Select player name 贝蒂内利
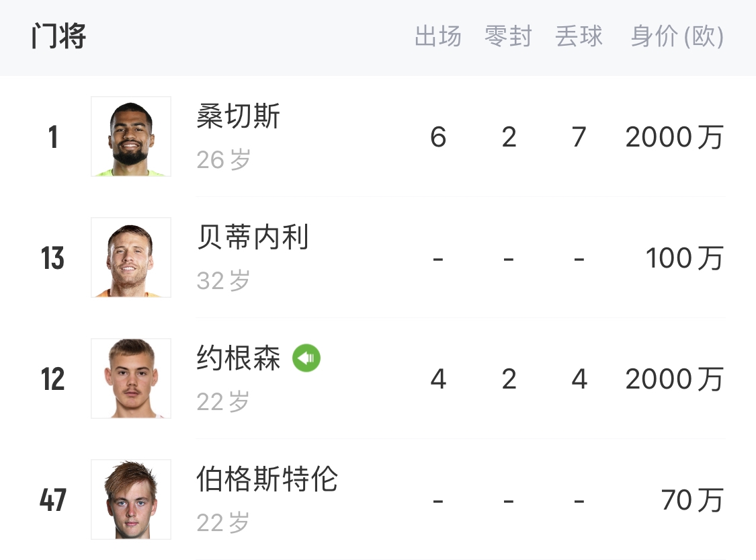Image resolution: width=756 pixels, height=560 pixels. click(x=253, y=238)
